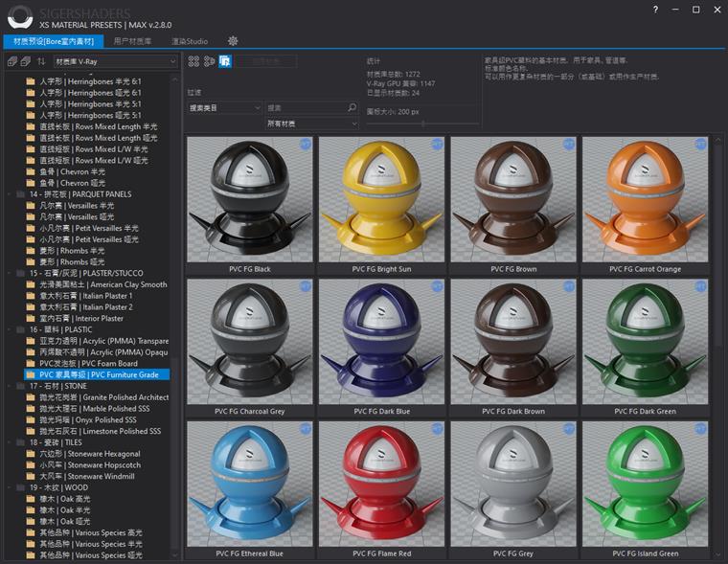Collapse the 19 - WOOD category
The image size is (728, 564).
[10, 487]
